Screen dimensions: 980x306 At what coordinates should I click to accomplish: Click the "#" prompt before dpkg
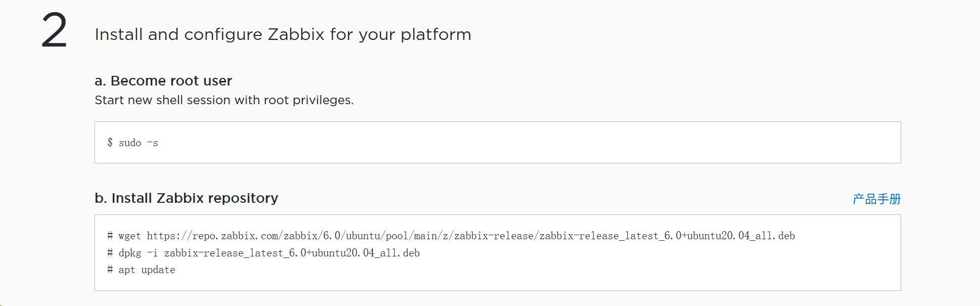(110, 253)
